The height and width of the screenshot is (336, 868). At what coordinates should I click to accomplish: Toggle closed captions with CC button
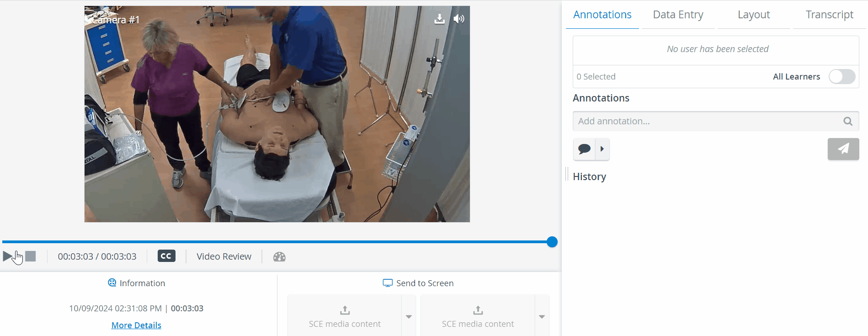[166, 256]
